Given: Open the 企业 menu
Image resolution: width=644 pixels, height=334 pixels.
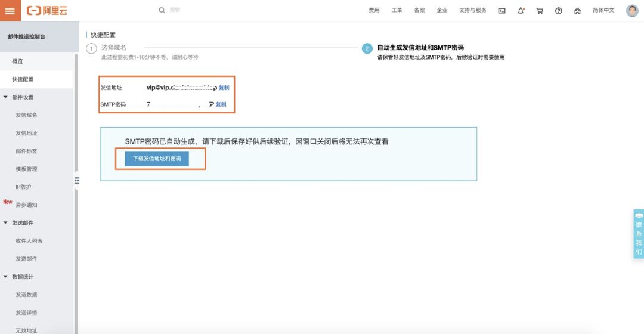Looking at the screenshot, I should point(442,10).
